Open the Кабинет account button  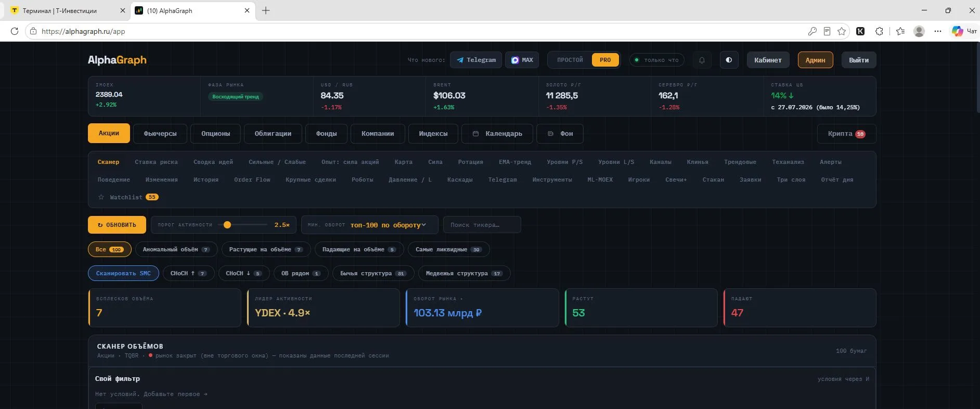point(768,60)
